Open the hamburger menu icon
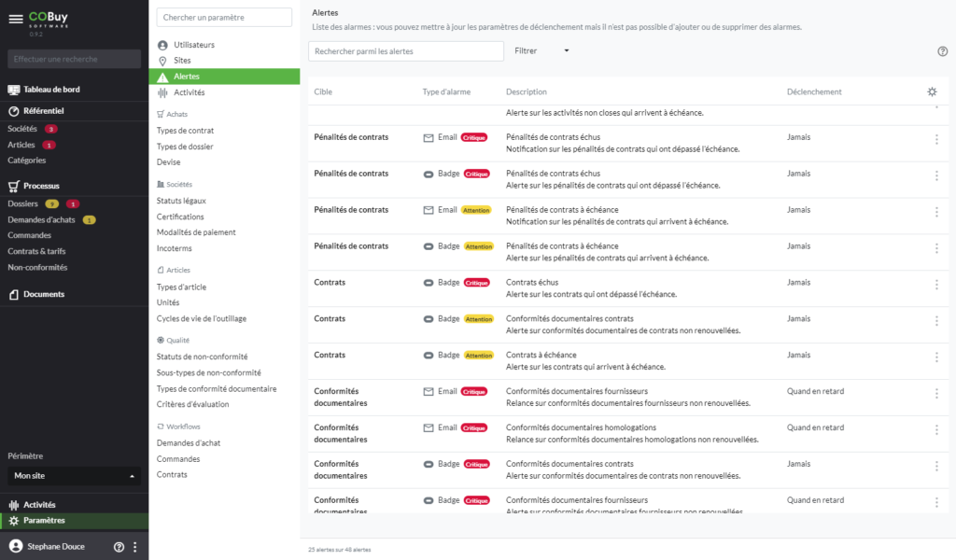This screenshot has width=956, height=560. [15, 20]
